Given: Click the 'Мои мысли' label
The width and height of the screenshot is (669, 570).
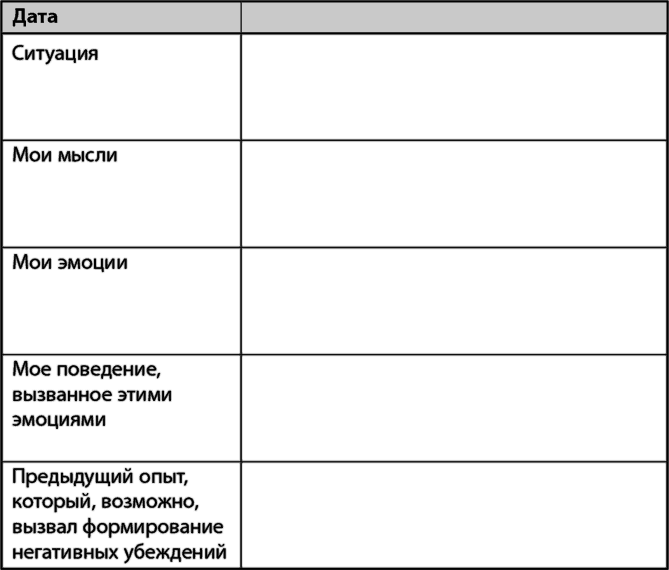Looking at the screenshot, I should point(64,155).
